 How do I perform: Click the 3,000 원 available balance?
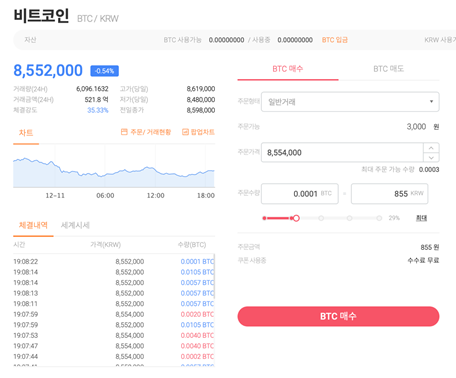tap(423, 127)
